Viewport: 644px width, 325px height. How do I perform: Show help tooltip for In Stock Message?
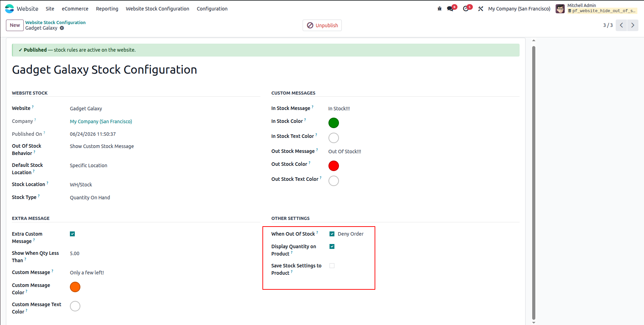click(313, 107)
